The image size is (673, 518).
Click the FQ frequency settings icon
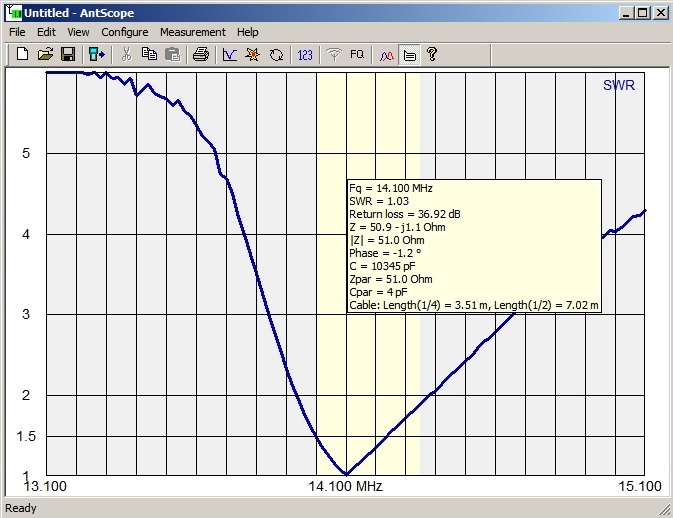357,55
